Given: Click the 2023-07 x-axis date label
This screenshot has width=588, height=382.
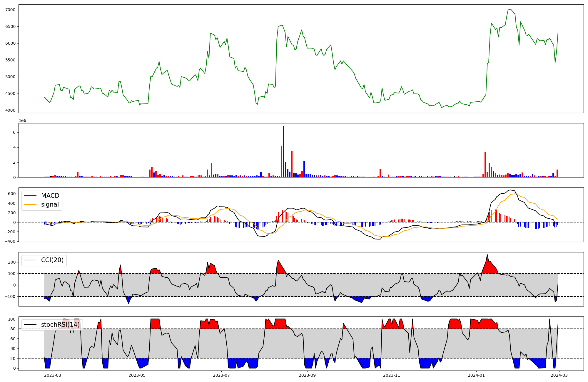Looking at the screenshot, I should [x=221, y=375].
